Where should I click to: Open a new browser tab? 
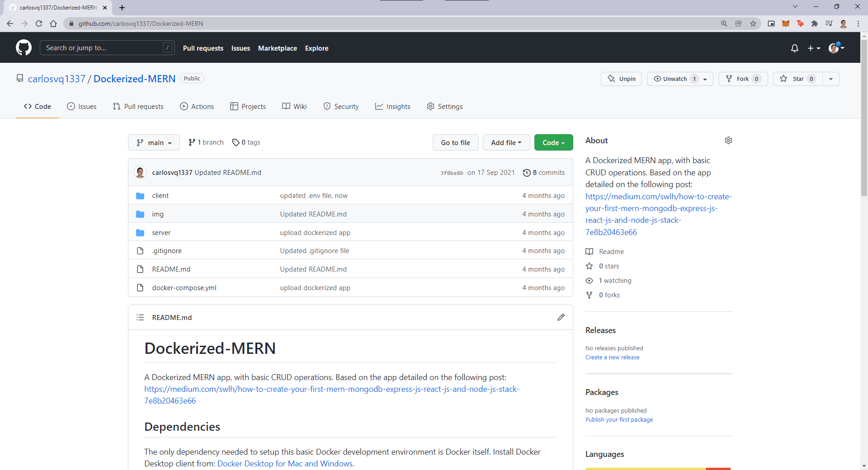pyautogui.click(x=122, y=8)
